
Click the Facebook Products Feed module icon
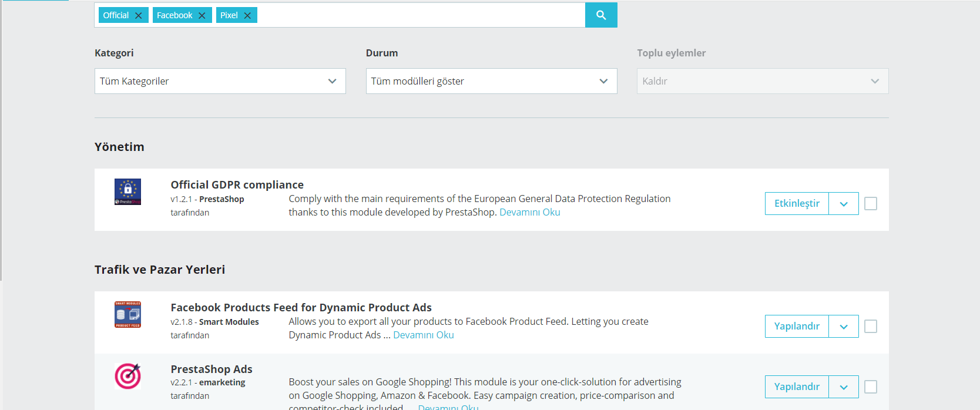(x=127, y=314)
